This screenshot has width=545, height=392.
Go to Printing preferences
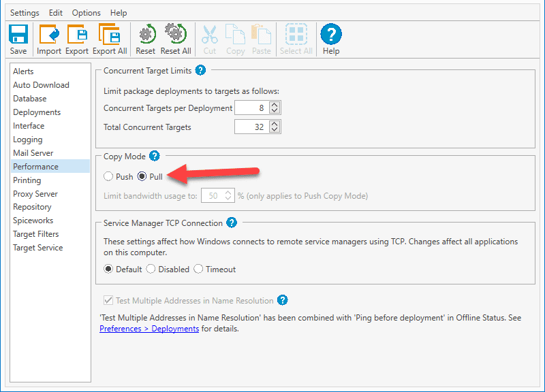[x=50, y=180]
